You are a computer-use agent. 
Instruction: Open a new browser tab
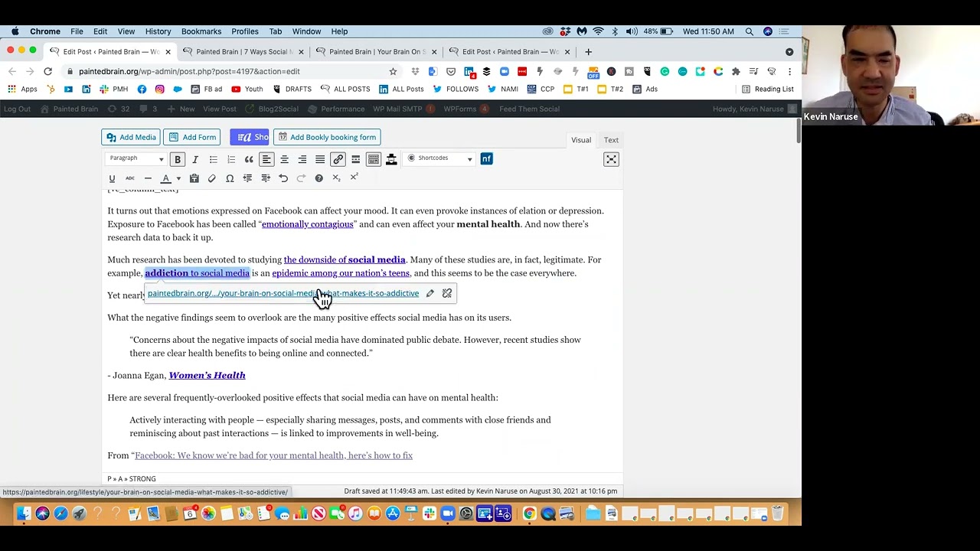[588, 51]
